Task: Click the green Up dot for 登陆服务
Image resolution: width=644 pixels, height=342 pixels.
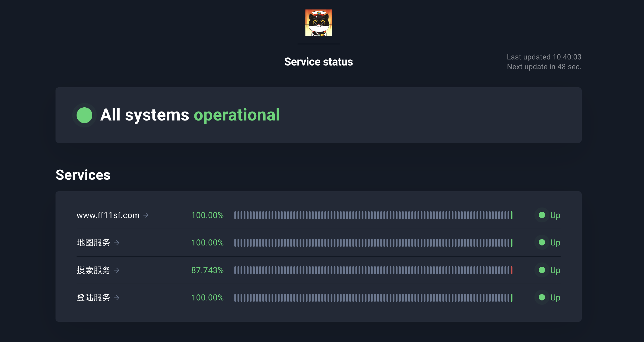Action: [x=542, y=298]
